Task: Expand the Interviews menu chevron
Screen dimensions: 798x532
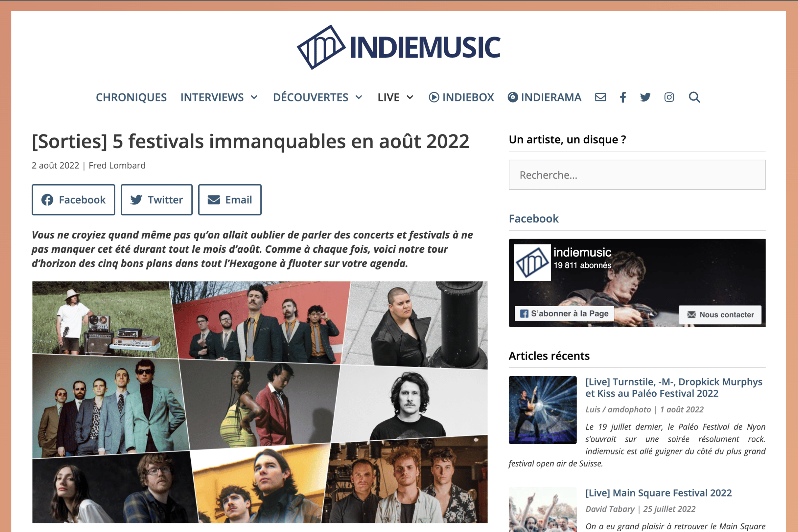Action: coord(254,97)
